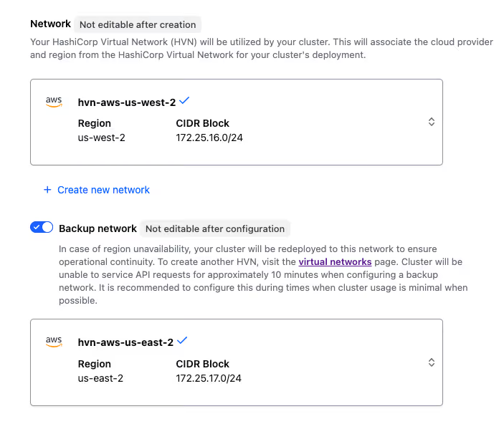Click the 172.25.16.0/24 CIDR block value

[x=211, y=138]
